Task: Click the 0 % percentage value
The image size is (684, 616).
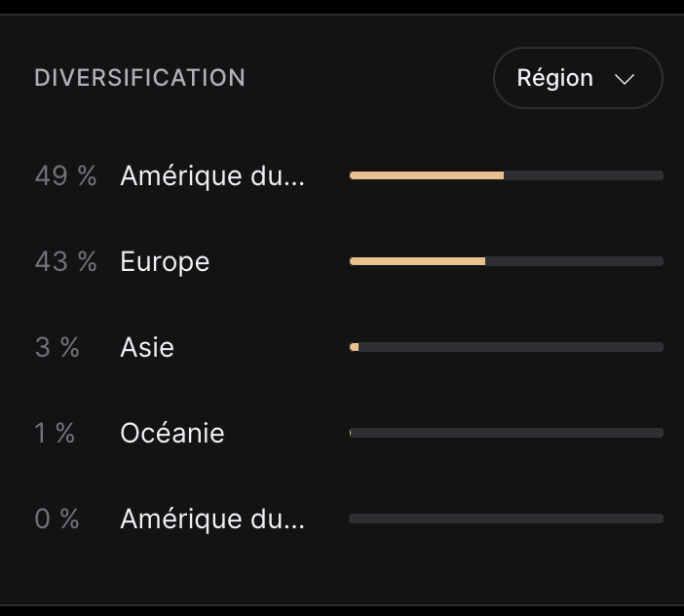Action: (57, 519)
